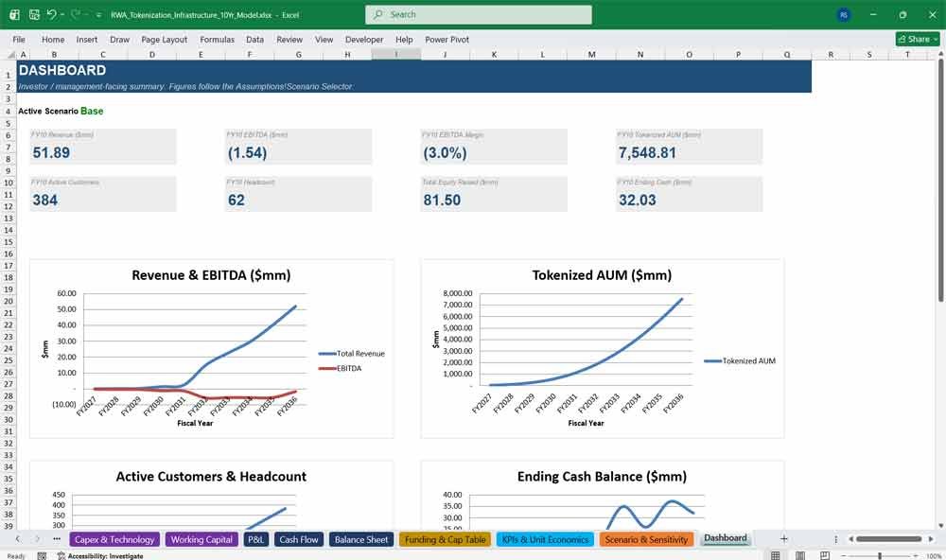The height and width of the screenshot is (560, 946).
Task: Click Accessibility: Investigate in status bar
Action: point(100,556)
